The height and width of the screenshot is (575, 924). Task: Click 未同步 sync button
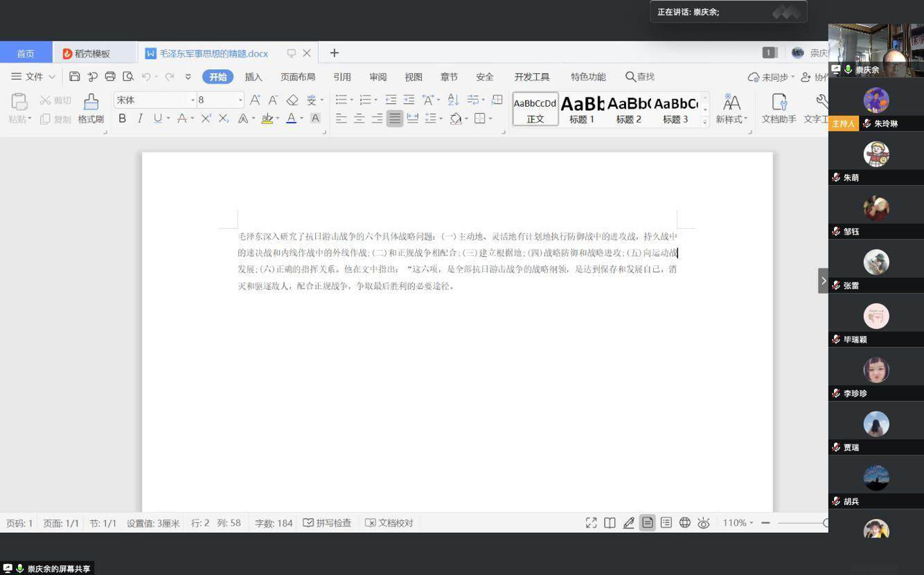pos(771,77)
